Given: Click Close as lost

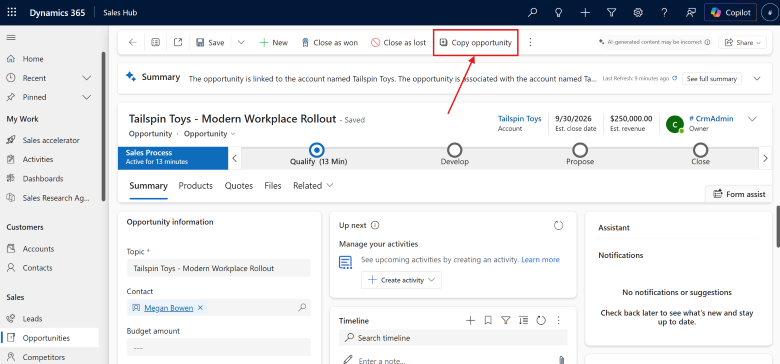Looking at the screenshot, I should click(x=398, y=43).
